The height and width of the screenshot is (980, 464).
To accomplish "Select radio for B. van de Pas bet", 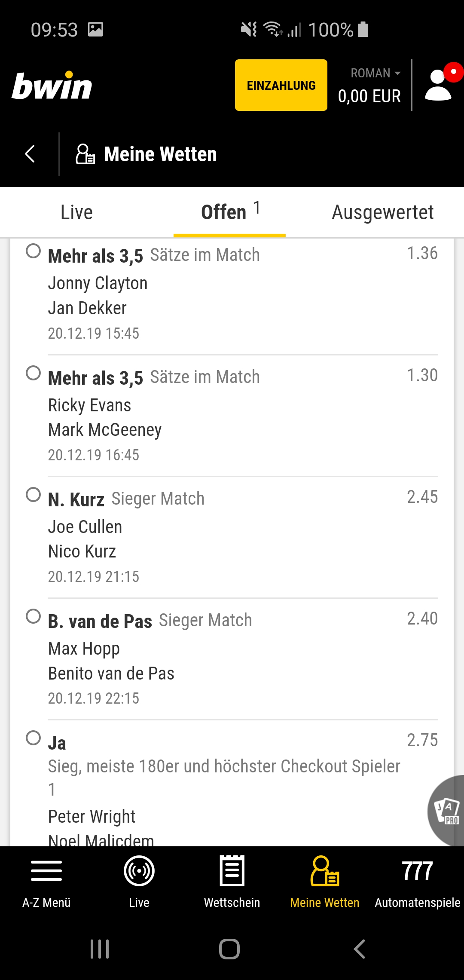I will (33, 616).
